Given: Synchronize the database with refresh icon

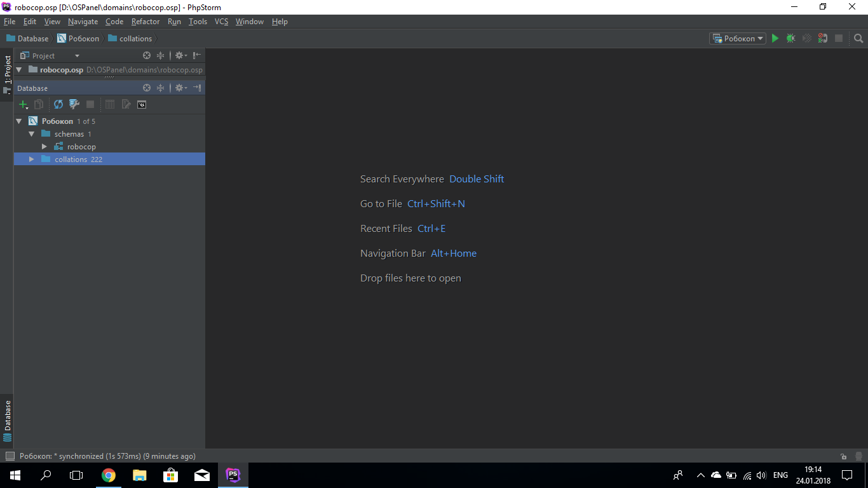Looking at the screenshot, I should (x=58, y=104).
